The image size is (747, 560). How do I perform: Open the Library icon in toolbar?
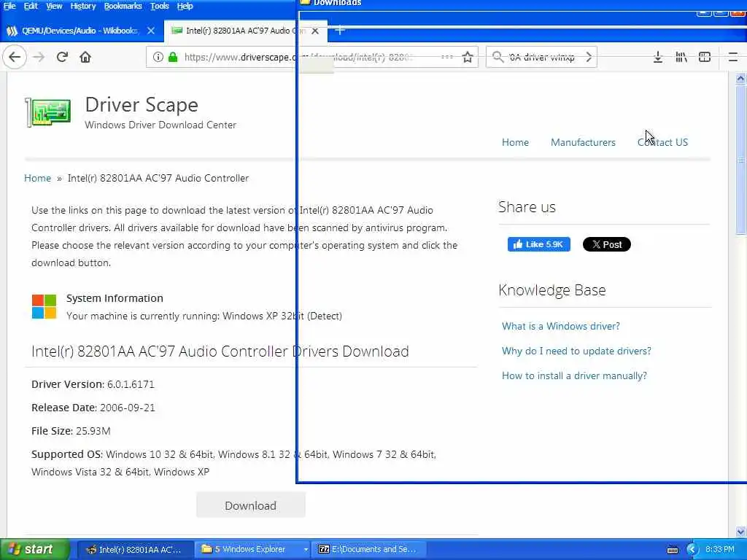click(x=681, y=57)
